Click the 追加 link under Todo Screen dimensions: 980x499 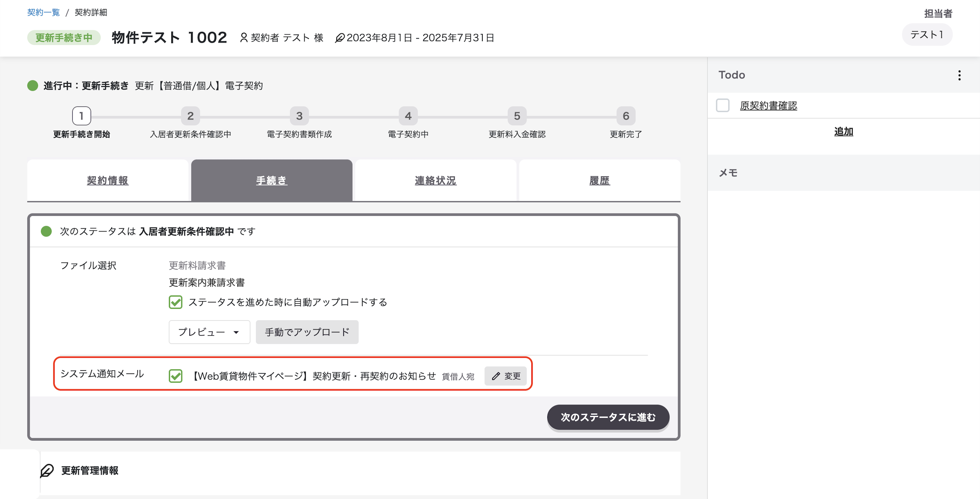(x=843, y=132)
